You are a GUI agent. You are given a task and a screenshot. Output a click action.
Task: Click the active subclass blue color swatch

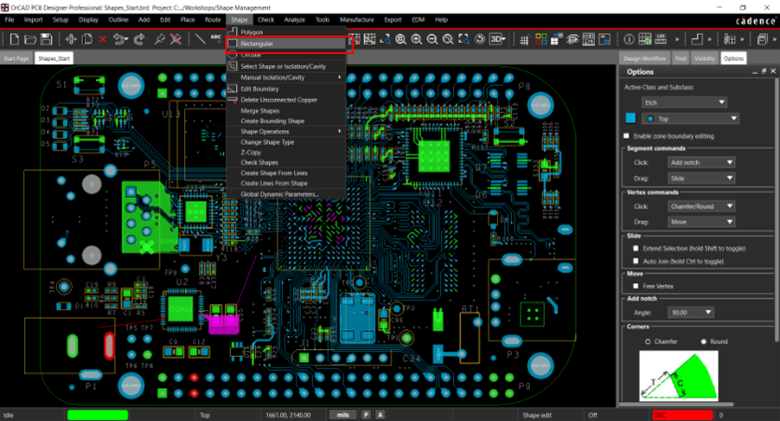(631, 118)
